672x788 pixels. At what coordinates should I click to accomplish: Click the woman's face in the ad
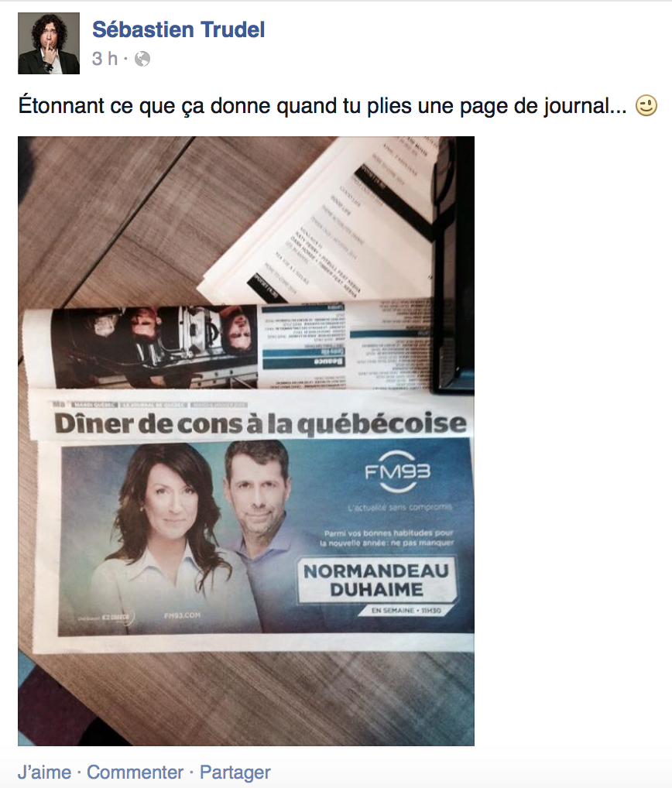coord(171,502)
